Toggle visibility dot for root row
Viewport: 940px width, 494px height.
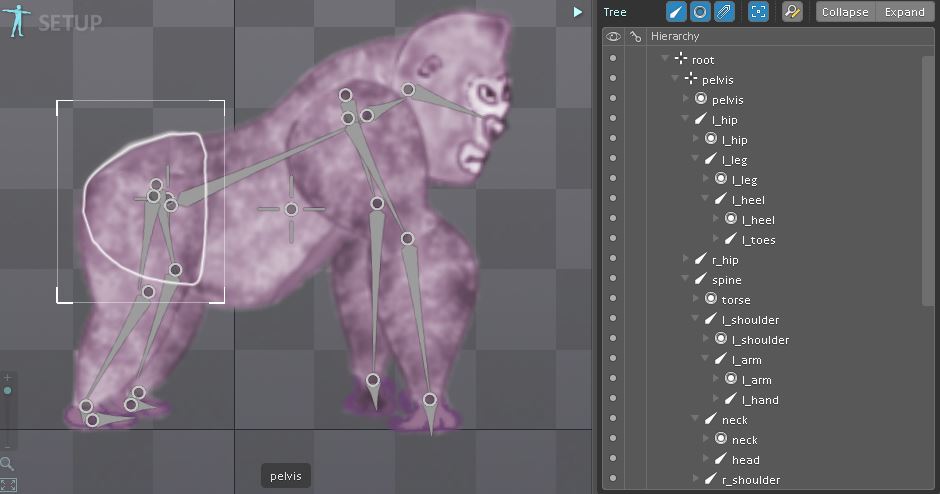[x=613, y=59]
